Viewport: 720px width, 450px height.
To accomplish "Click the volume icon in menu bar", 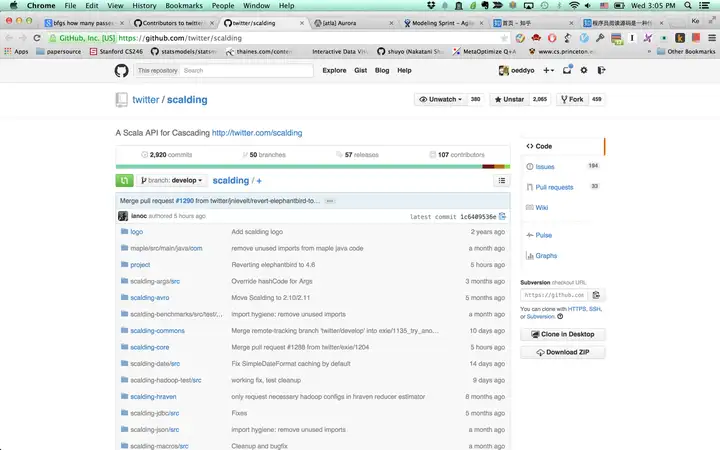I will click(x=588, y=6).
